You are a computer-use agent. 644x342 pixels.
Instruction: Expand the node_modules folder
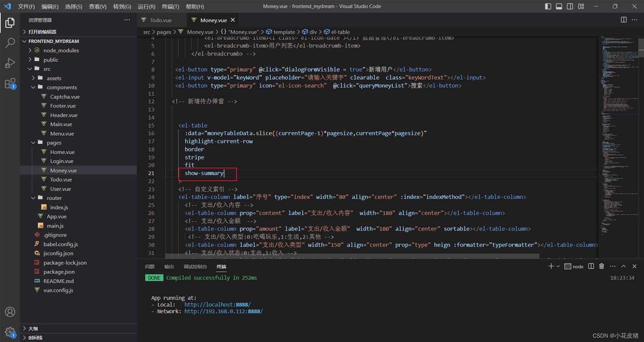pyautogui.click(x=61, y=50)
